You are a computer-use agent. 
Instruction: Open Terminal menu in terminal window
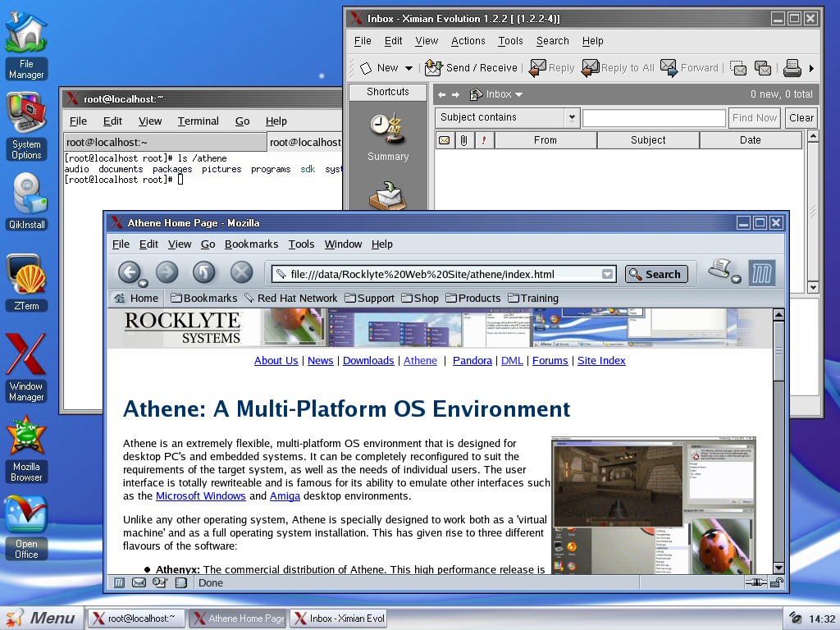pyautogui.click(x=199, y=121)
